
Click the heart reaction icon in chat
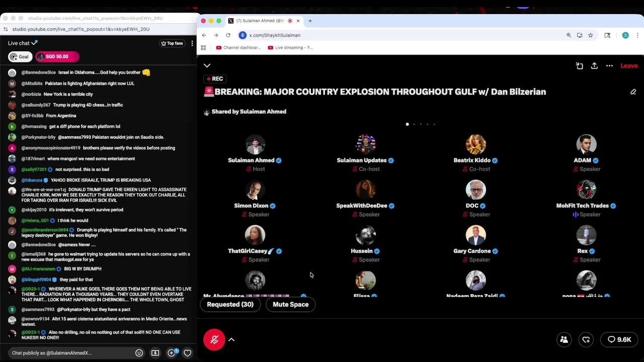(x=187, y=353)
